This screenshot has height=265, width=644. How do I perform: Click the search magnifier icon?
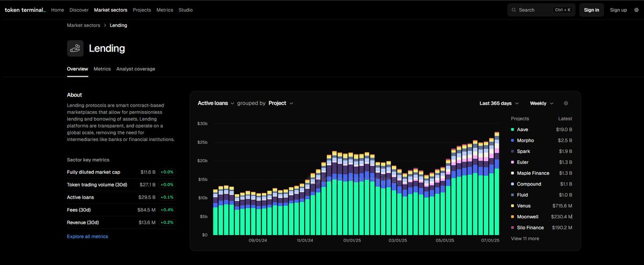514,10
